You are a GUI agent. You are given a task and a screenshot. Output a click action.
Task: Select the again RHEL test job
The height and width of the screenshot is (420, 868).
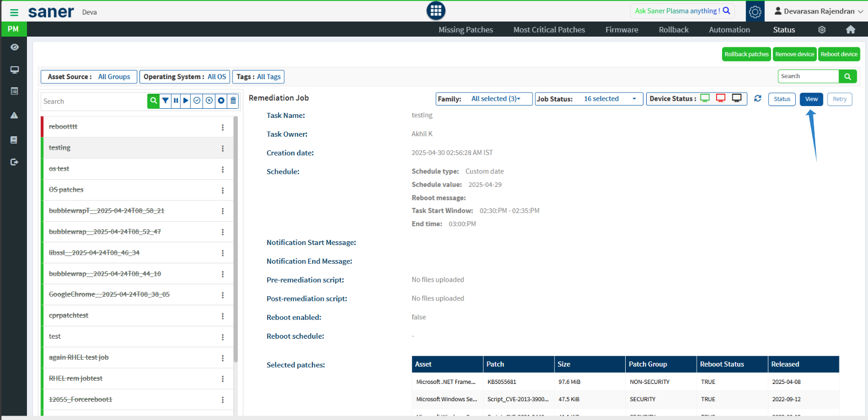tap(137, 358)
